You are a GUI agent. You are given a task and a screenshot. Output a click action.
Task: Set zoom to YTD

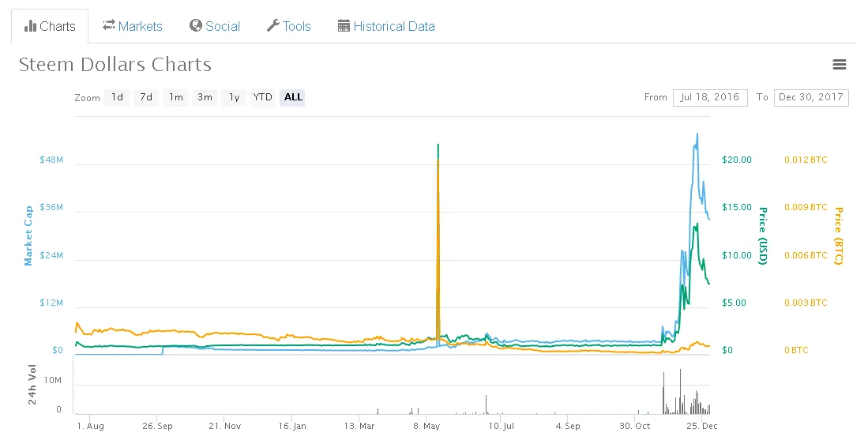(x=262, y=97)
